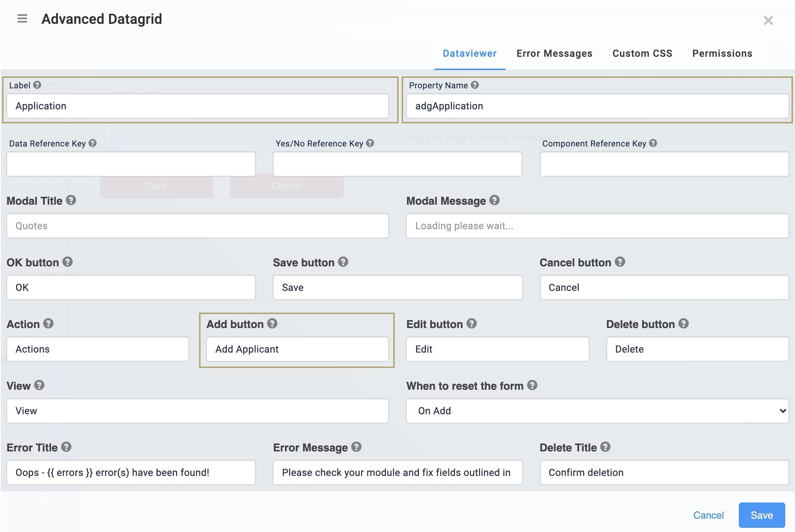Click the Cancel button text field

[x=664, y=287]
